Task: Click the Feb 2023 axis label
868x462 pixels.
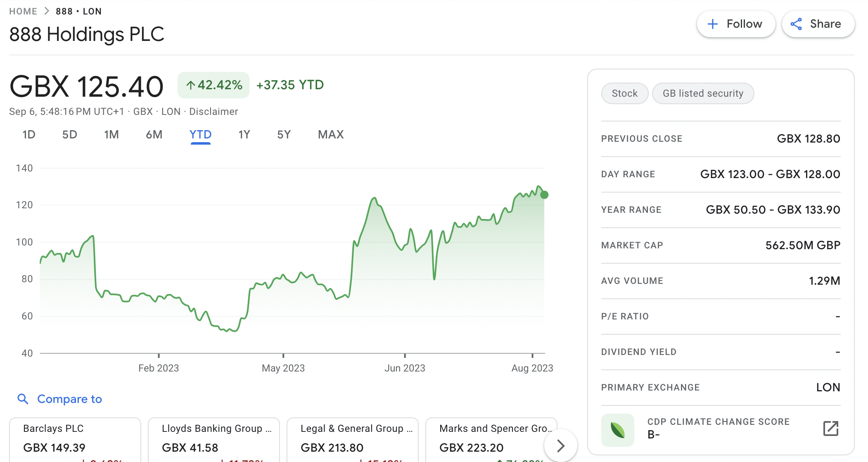Action: (x=159, y=368)
